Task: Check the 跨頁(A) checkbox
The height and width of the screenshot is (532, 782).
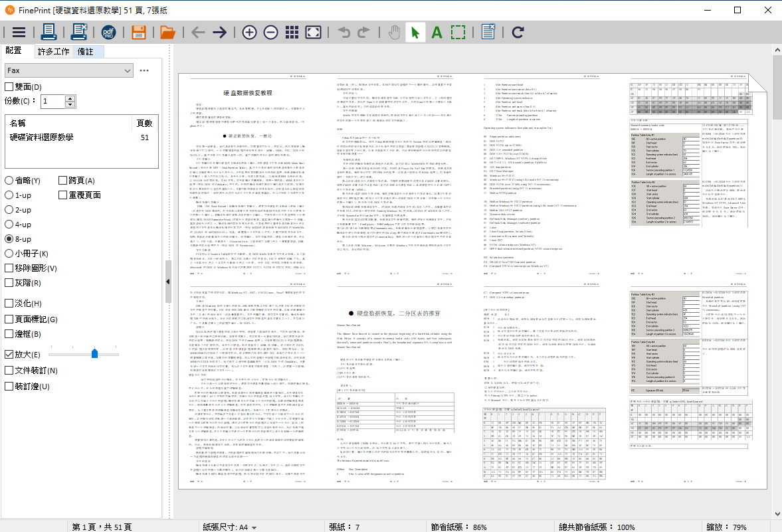Action: point(62,181)
